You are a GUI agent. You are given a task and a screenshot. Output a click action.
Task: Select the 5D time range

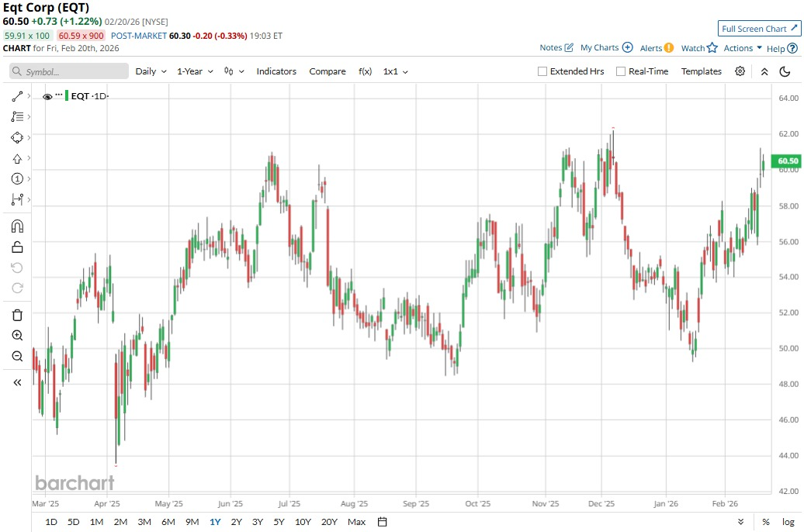pos(73,522)
